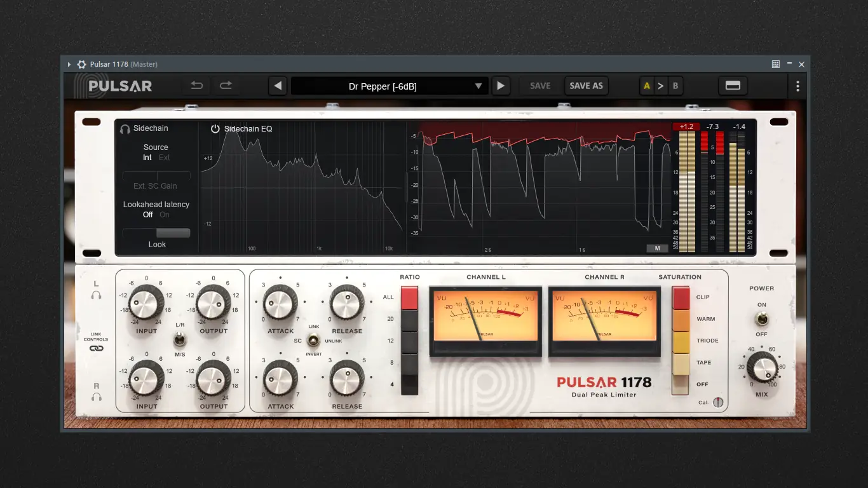
Task: Enable Lookahead latency On
Action: (165, 215)
